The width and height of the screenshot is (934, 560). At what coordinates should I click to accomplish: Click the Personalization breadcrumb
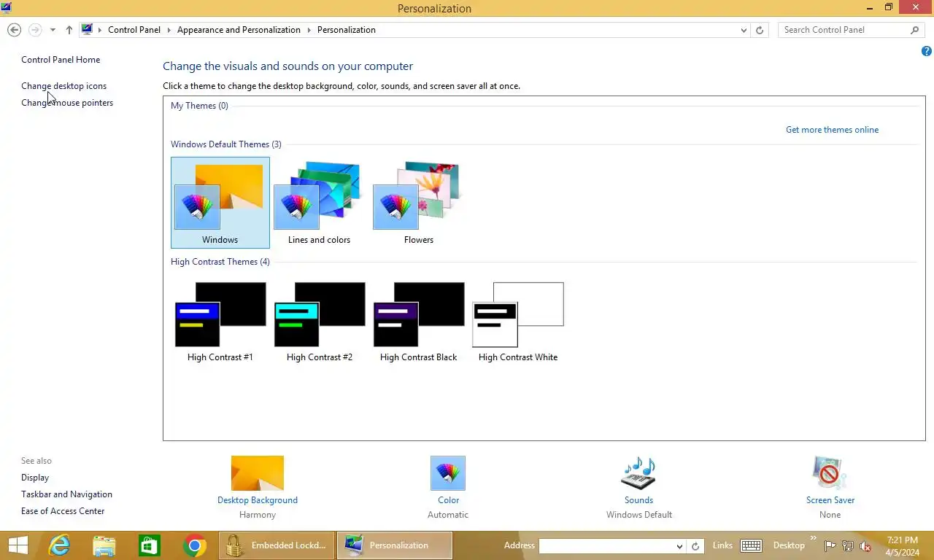click(347, 30)
